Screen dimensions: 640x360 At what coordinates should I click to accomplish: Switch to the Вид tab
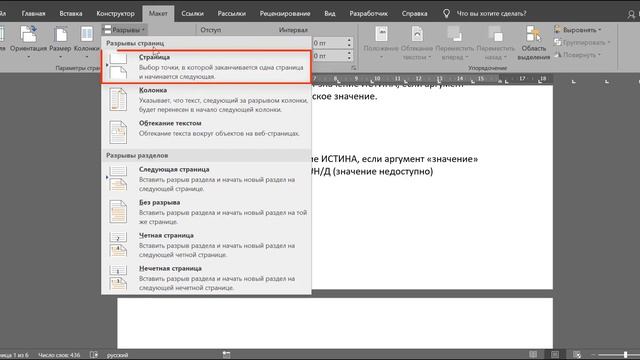pos(330,13)
